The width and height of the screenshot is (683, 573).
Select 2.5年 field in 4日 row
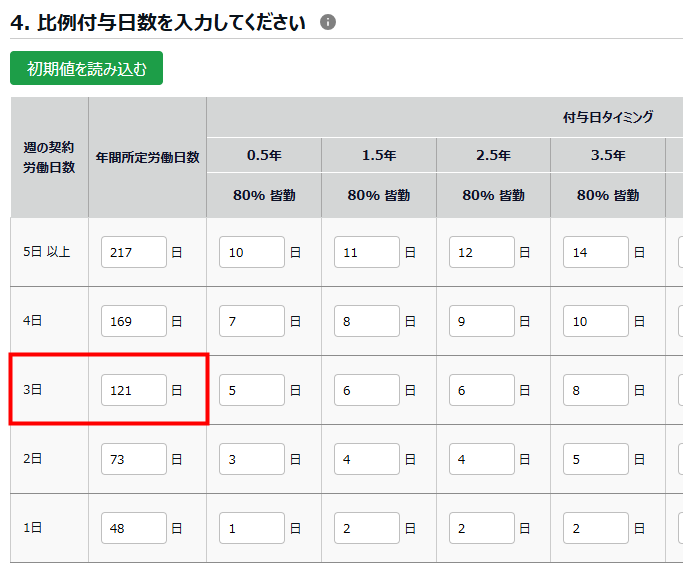pos(482,321)
